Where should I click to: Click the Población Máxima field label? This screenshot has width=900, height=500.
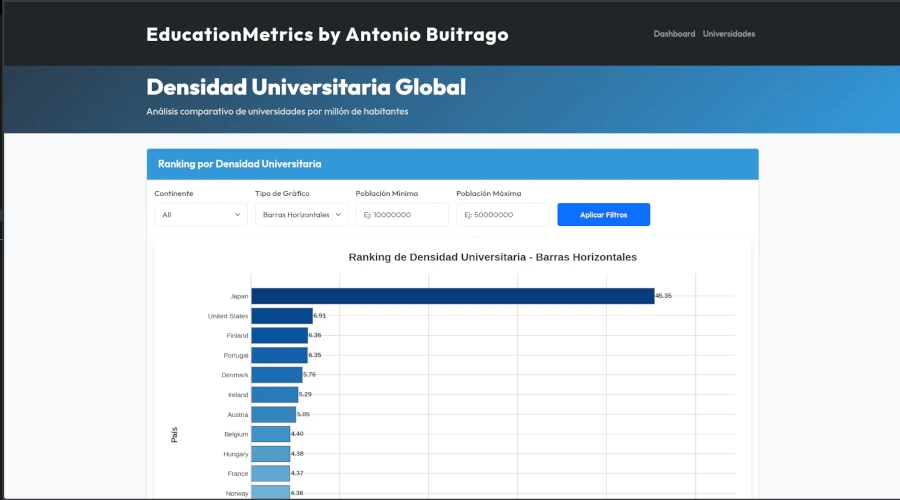pyautogui.click(x=488, y=193)
